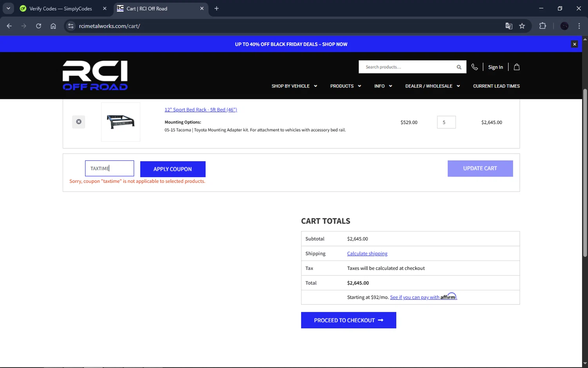Click the RCI Off Road logo
The width and height of the screenshot is (588, 368).
coord(95,75)
